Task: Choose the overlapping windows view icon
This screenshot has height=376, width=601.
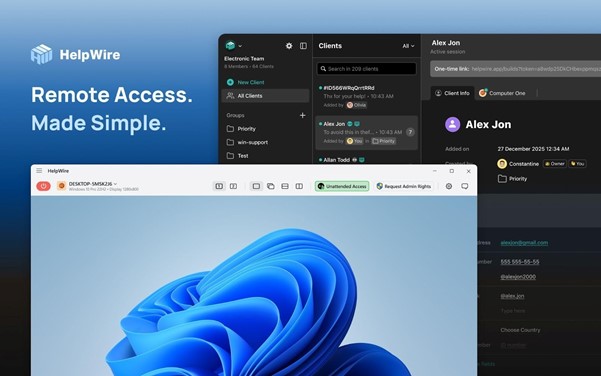Action: point(271,186)
